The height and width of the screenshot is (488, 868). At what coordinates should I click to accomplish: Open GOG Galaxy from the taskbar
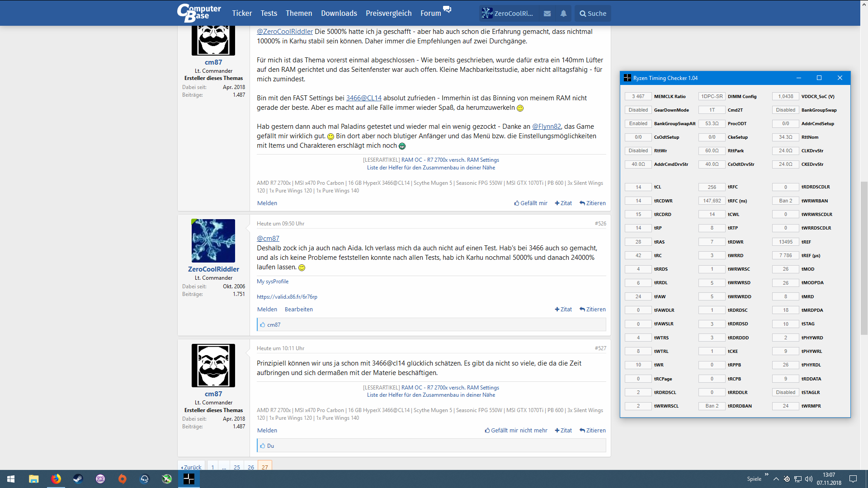[x=100, y=479]
